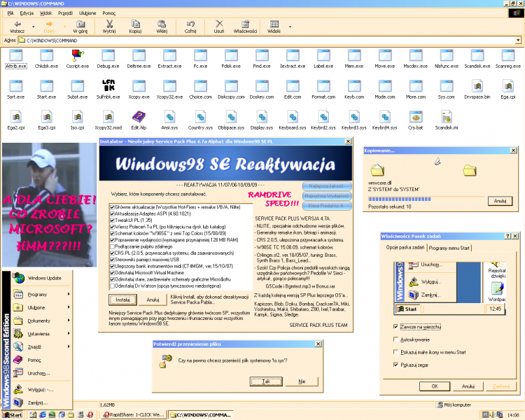Viewport: 525px width, 420px height.
Task: Click the Kopiuj copy toolbar icon
Action: [135, 24]
